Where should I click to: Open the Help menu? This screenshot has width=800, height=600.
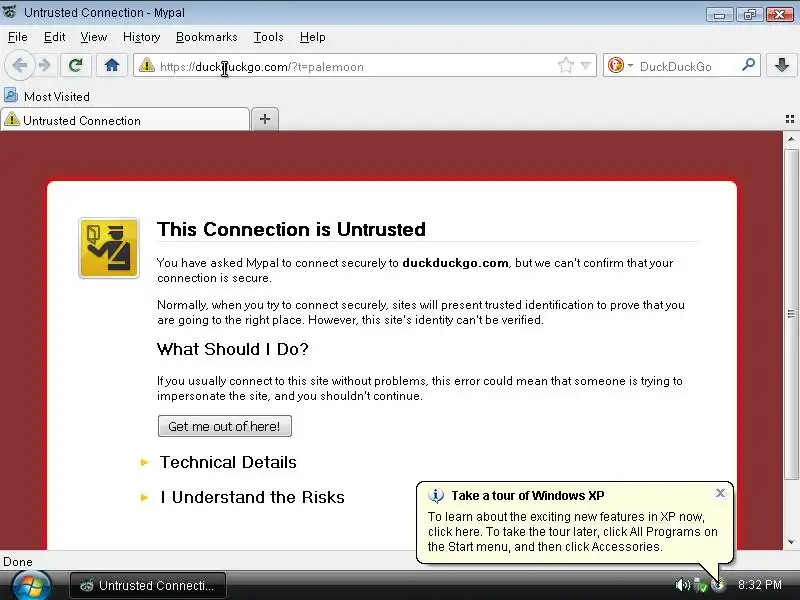tap(312, 37)
